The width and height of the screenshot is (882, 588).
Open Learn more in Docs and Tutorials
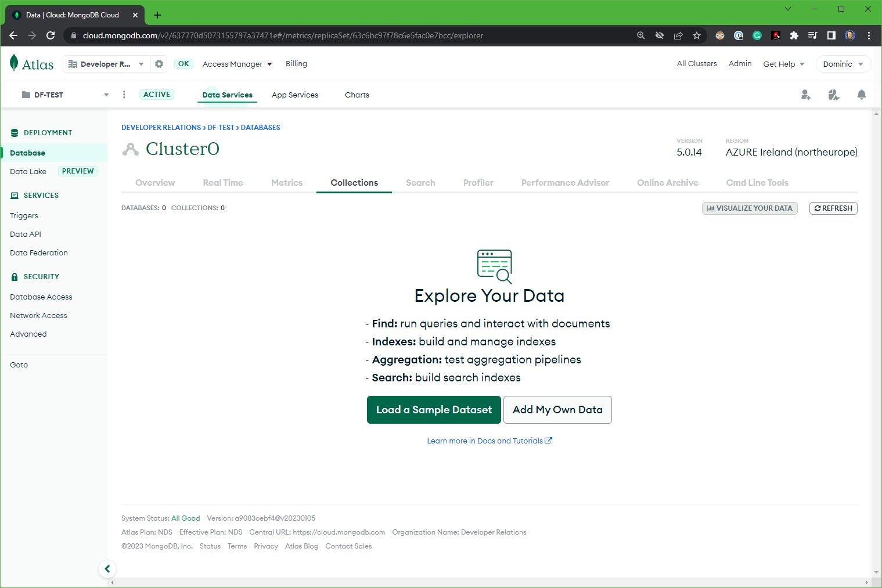point(489,441)
